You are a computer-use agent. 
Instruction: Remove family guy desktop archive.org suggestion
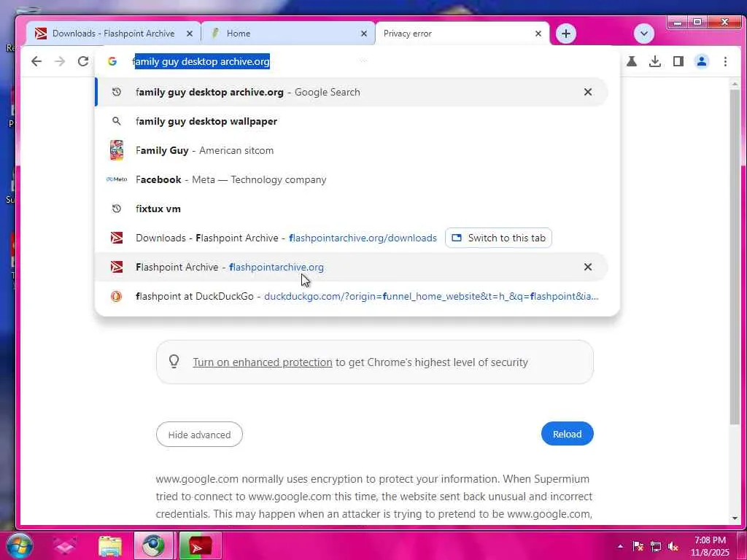[588, 92]
